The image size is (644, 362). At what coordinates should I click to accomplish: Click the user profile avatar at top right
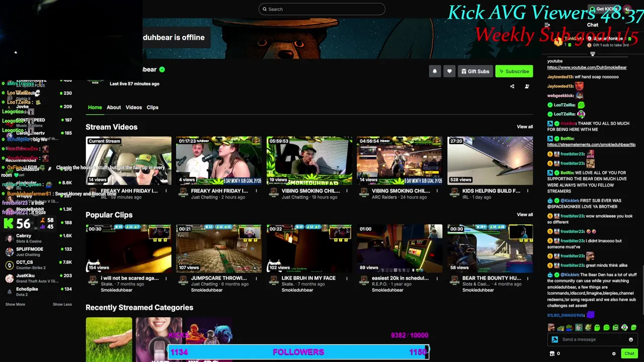point(627,9)
